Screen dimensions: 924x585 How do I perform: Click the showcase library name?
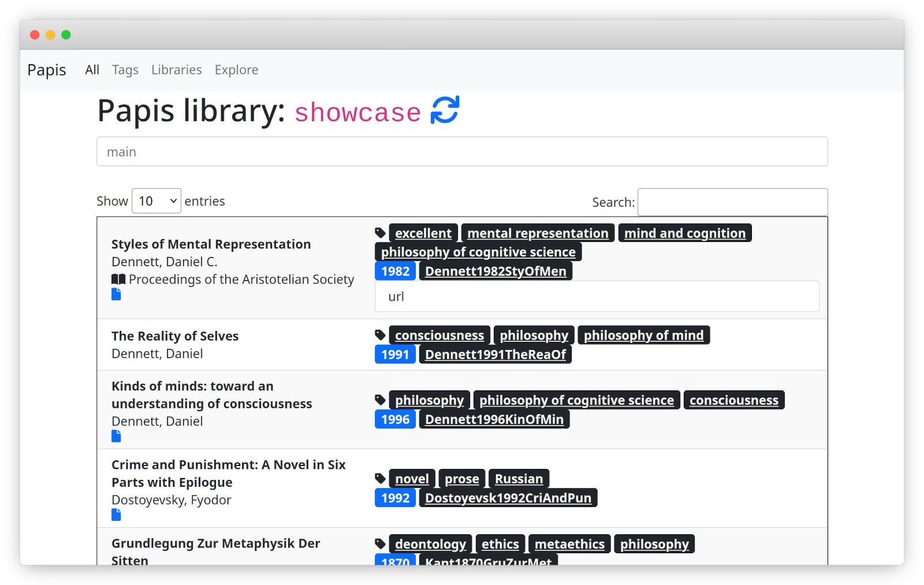(x=358, y=112)
